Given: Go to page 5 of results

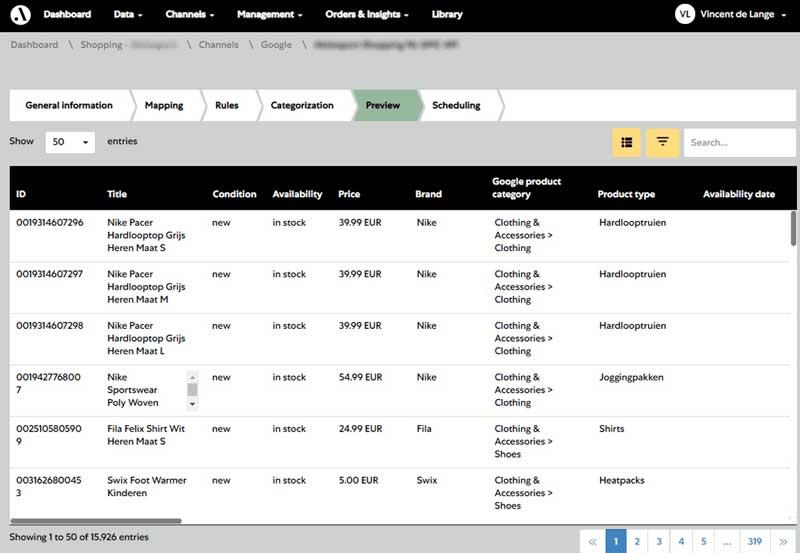Looking at the screenshot, I should tap(704, 541).
